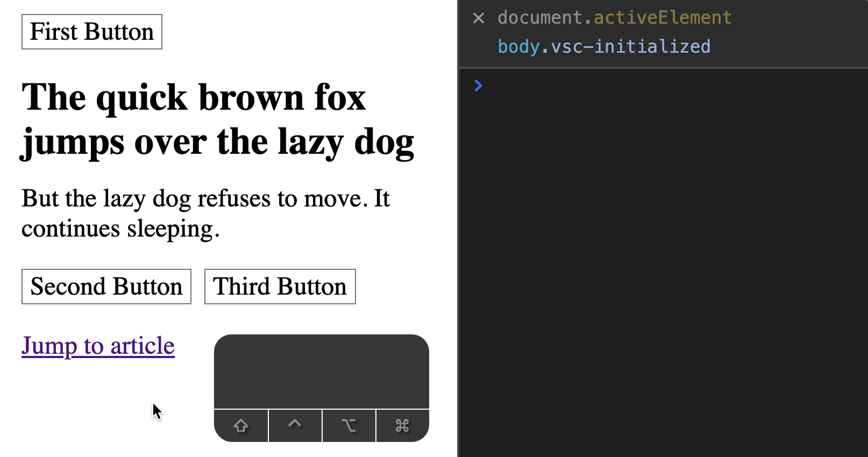Click the Control caret key icon
Screen dimensions: 868x457
tap(295, 426)
